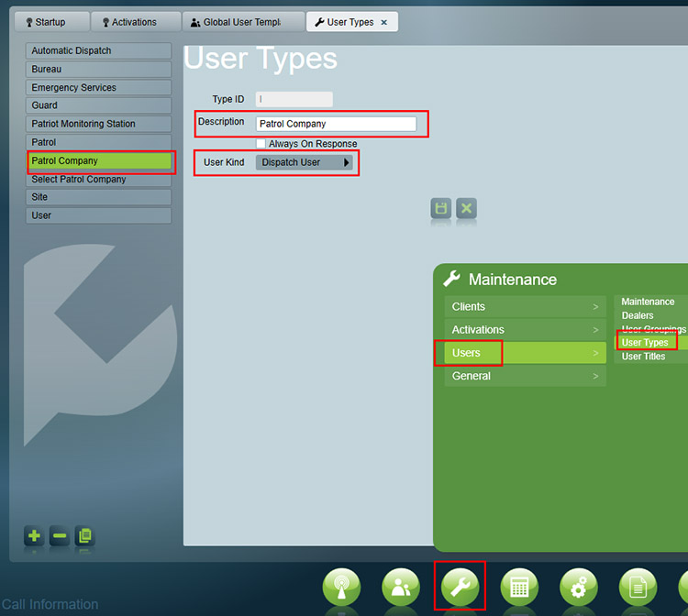Click Call Information label
The image size is (688, 616).
(x=50, y=604)
